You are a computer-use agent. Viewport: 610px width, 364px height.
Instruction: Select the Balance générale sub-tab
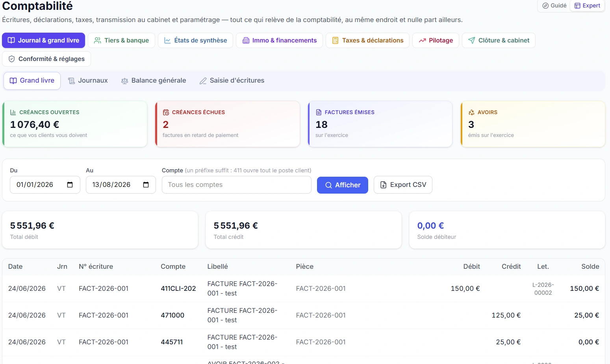[154, 81]
